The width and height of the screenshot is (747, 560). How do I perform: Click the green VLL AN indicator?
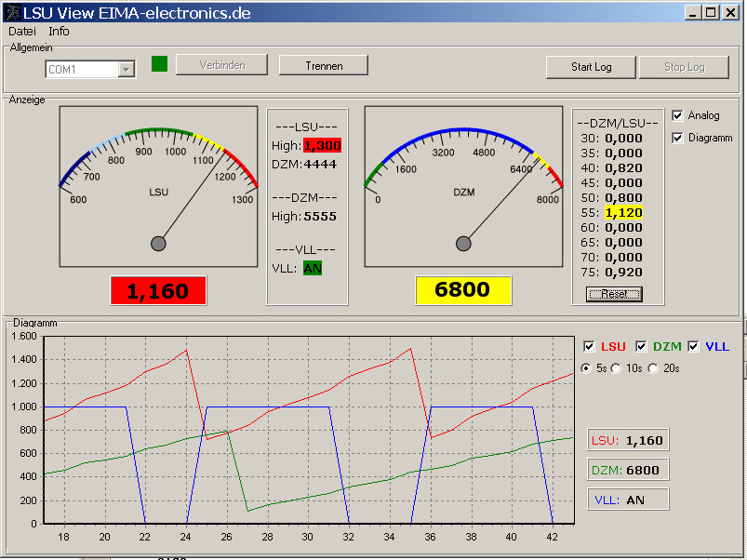click(313, 269)
